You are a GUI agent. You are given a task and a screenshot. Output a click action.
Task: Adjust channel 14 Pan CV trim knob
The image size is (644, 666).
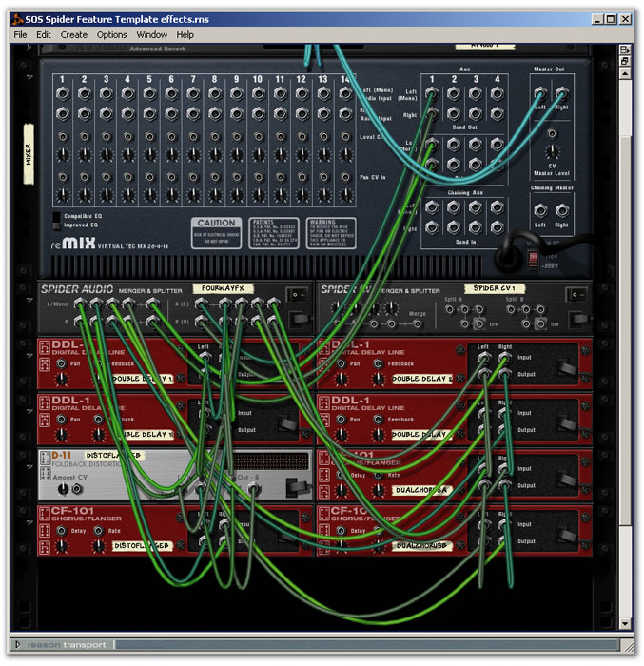(x=346, y=195)
